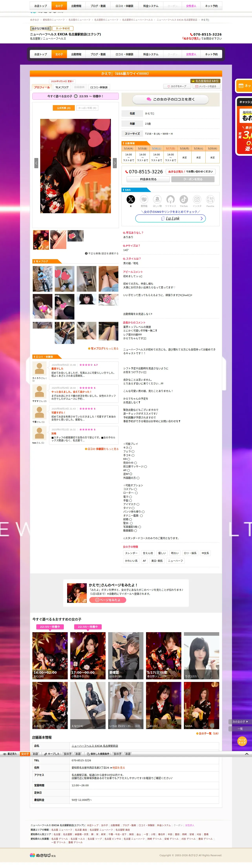
Task: Click footer link 名古屋 ソープ
Action: (95, 839)
